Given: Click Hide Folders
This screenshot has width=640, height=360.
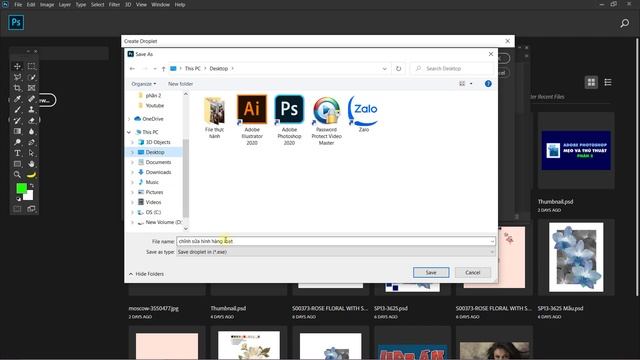Looking at the screenshot, I should [x=146, y=274].
